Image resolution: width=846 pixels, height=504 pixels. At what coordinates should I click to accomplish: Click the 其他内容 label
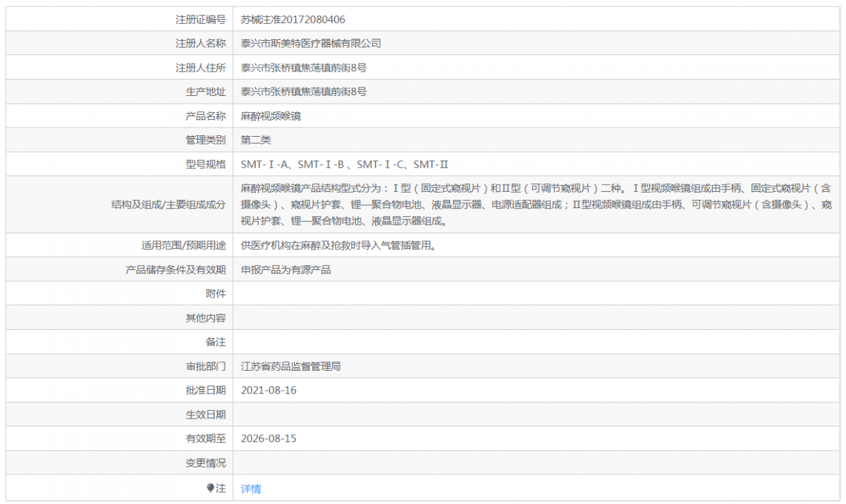tap(206, 318)
